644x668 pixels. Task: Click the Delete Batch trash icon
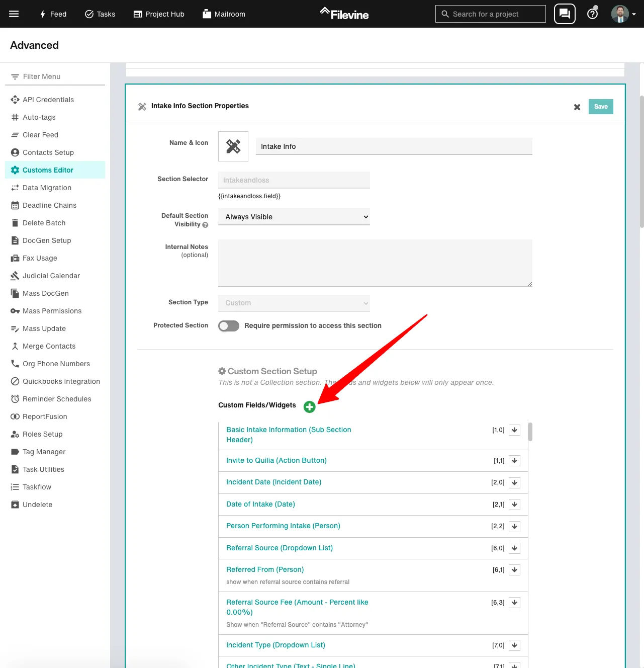tap(15, 223)
